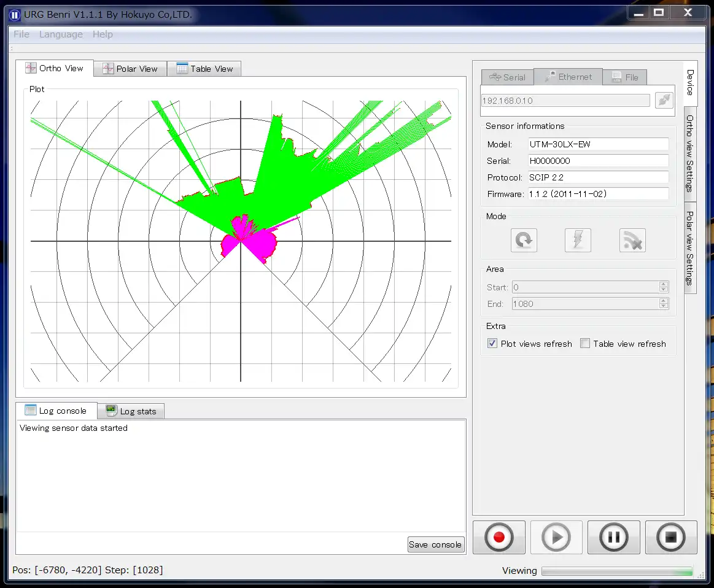The height and width of the screenshot is (588, 714).
Task: Open the Help menu
Action: (x=103, y=34)
